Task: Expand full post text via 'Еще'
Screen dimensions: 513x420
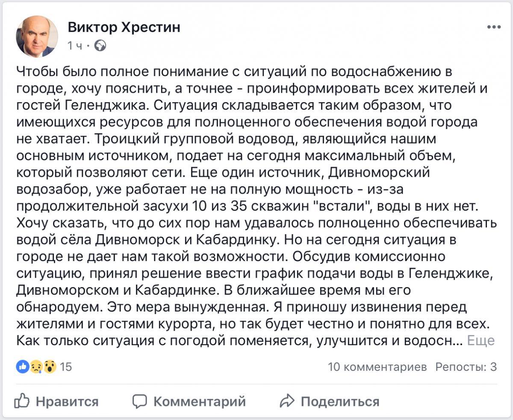Action: (481, 341)
